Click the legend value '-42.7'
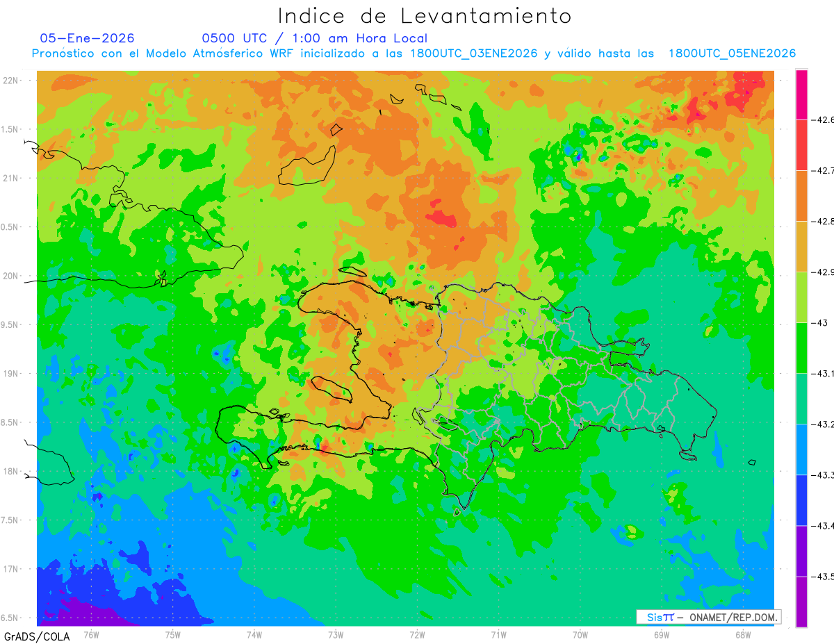The height and width of the screenshot is (644, 834). 823,170
